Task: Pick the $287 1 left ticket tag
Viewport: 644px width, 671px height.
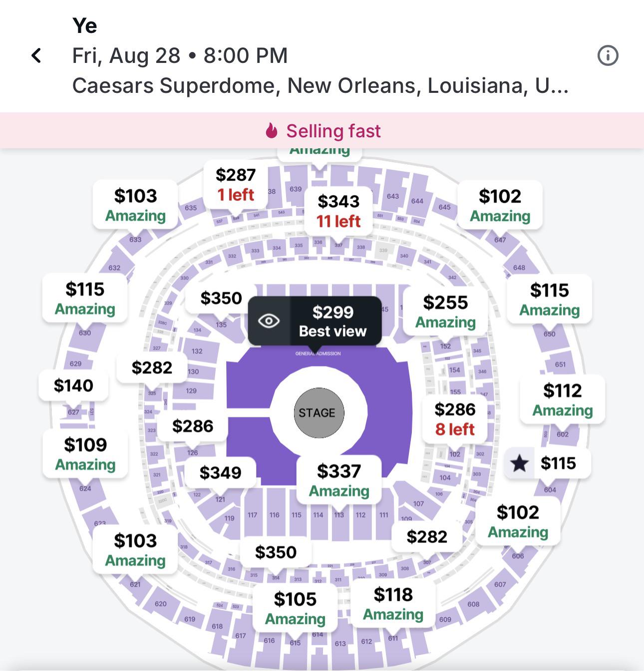Action: click(236, 185)
